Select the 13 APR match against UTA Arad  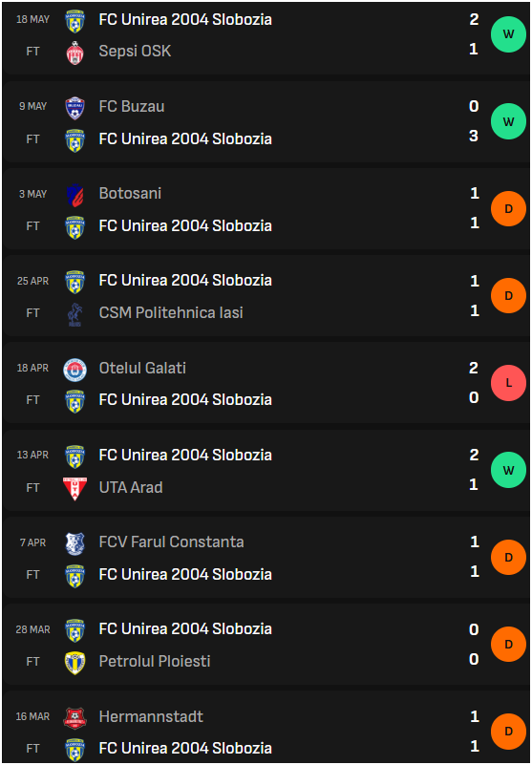point(266,471)
